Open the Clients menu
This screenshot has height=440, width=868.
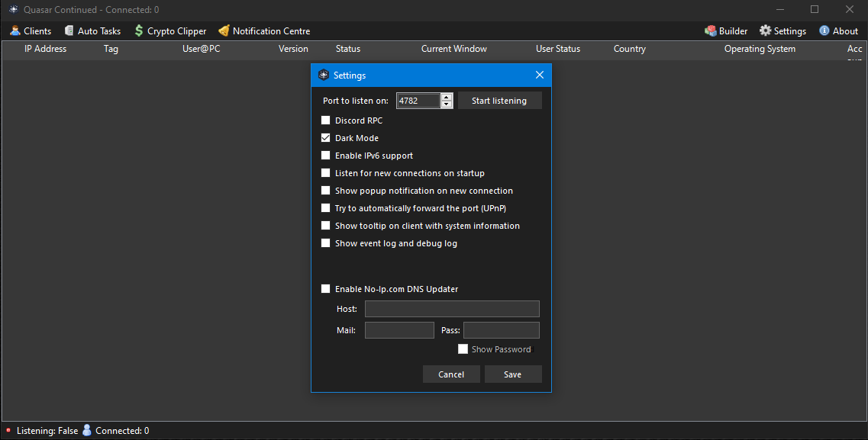pos(31,31)
